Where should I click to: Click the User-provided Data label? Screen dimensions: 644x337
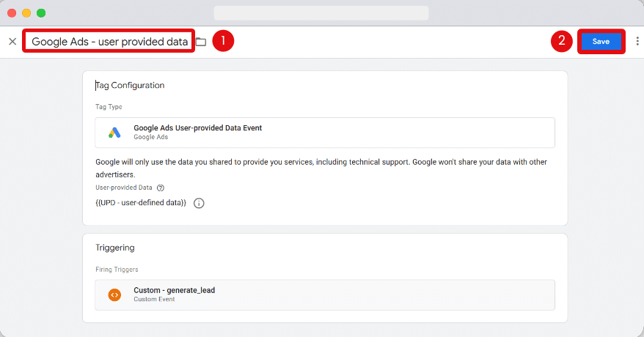coord(124,188)
